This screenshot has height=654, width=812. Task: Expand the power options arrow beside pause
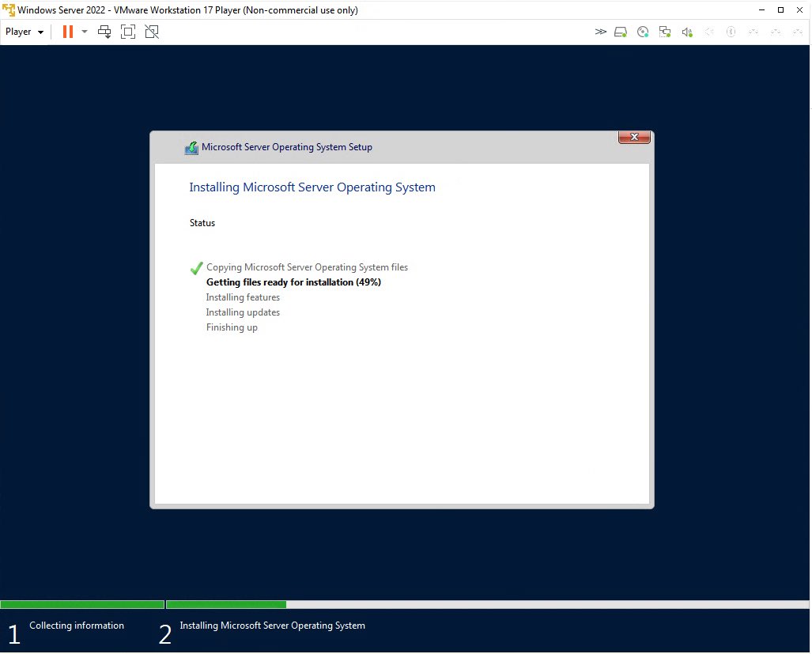point(85,32)
